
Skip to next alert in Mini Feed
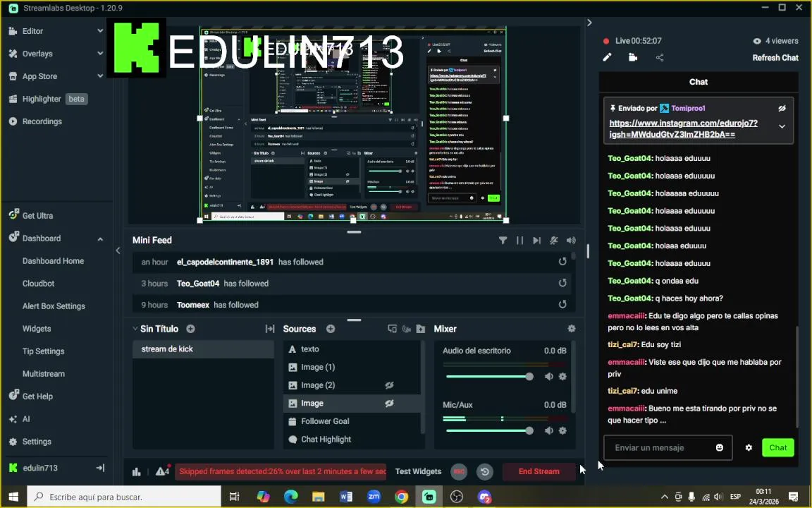coord(536,241)
